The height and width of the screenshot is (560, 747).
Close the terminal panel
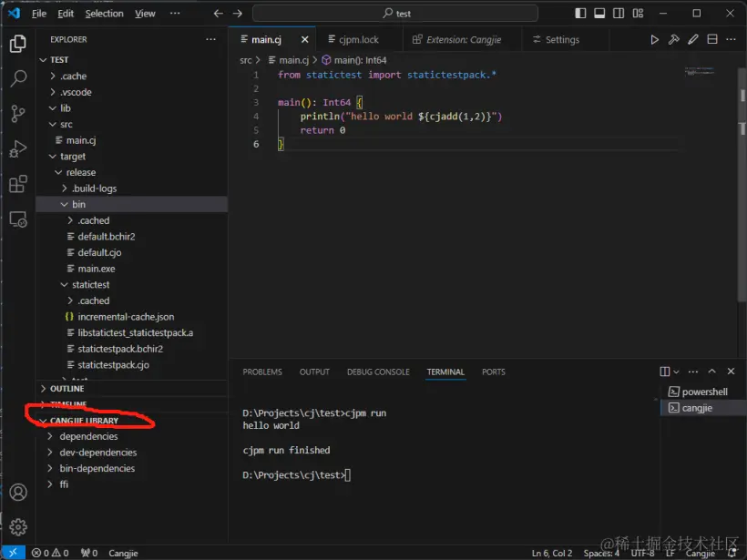point(731,372)
